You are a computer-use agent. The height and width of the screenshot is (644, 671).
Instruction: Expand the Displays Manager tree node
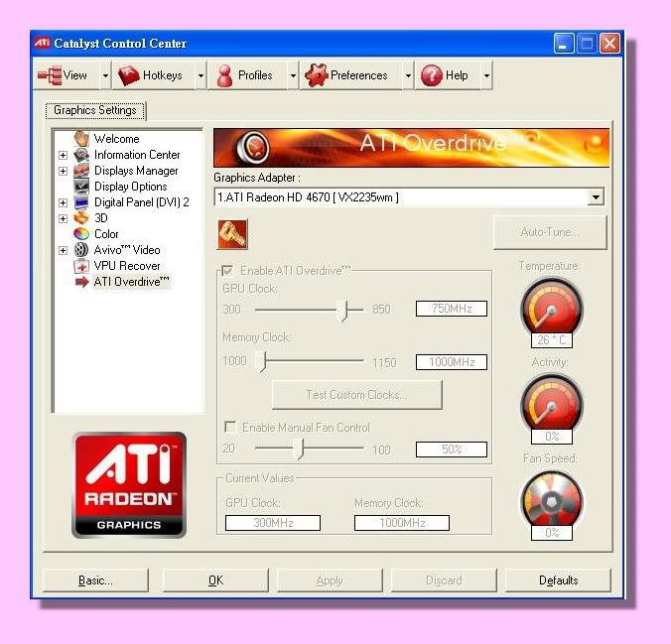[x=64, y=171]
